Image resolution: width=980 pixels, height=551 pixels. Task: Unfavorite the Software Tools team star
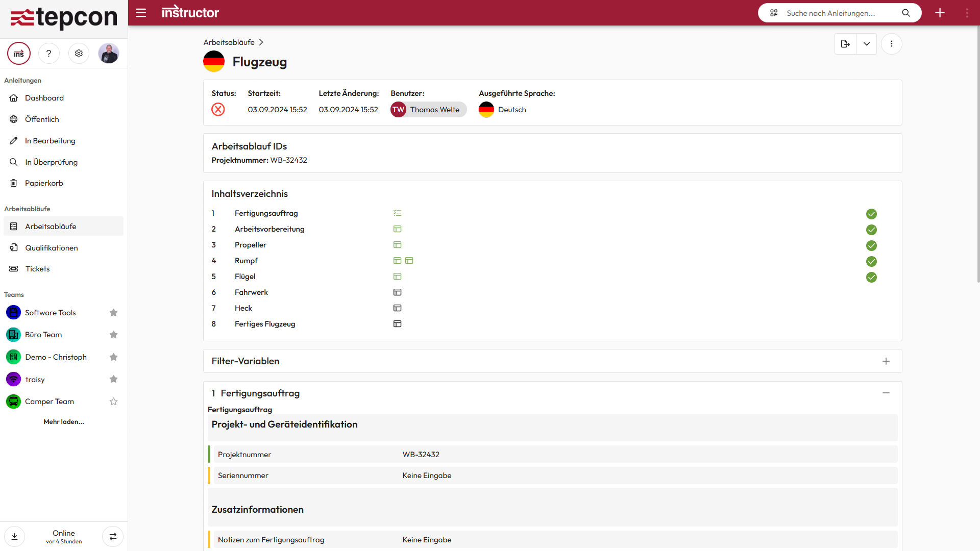pos(113,313)
